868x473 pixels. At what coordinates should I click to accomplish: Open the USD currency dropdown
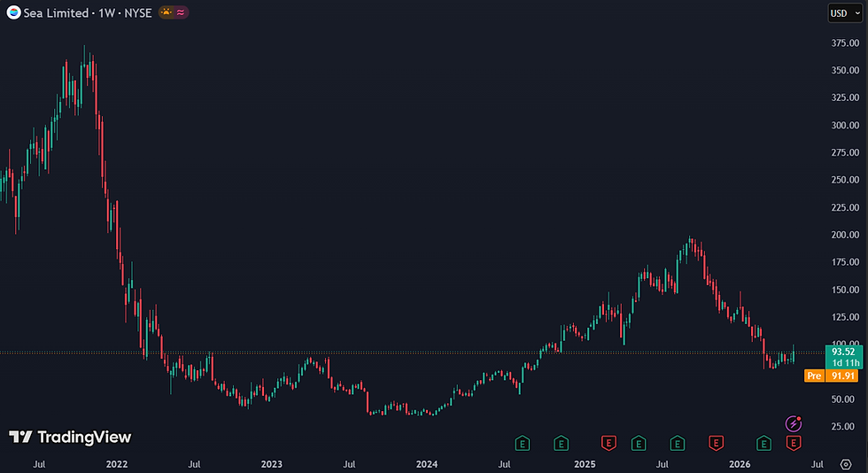click(845, 12)
